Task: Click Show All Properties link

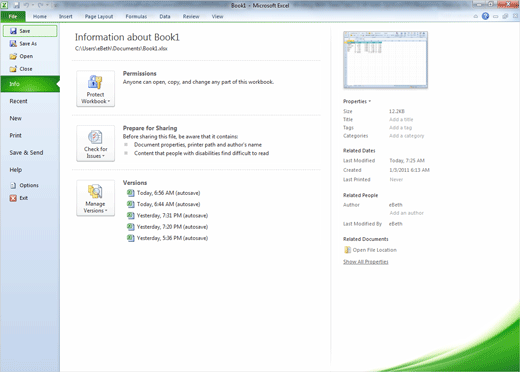Action: pyautogui.click(x=366, y=262)
